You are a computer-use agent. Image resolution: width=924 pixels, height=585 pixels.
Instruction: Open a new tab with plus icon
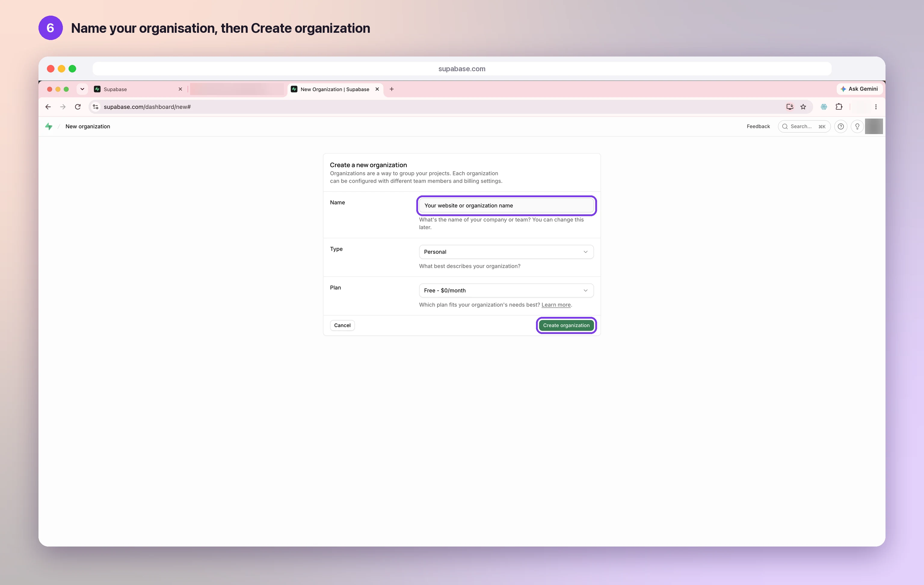[x=391, y=89]
